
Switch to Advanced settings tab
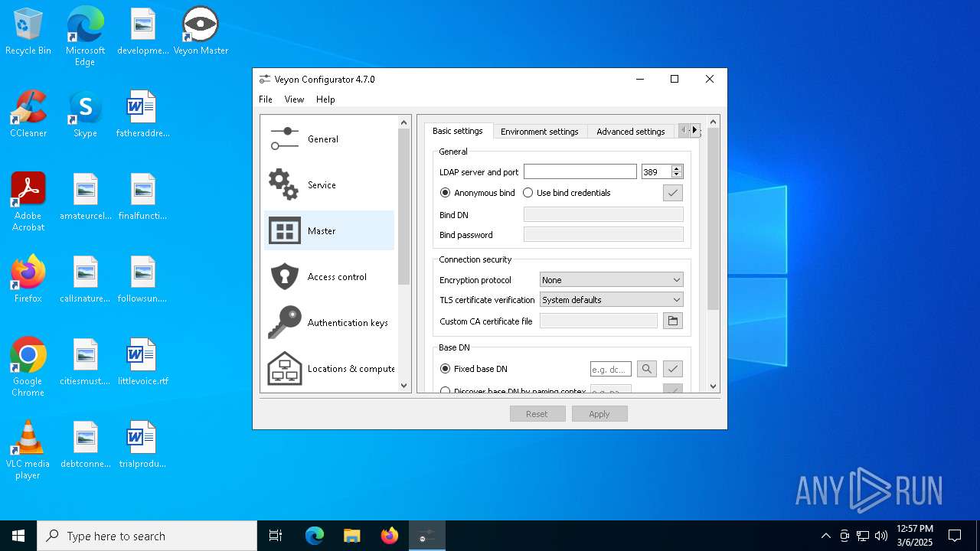(x=631, y=132)
